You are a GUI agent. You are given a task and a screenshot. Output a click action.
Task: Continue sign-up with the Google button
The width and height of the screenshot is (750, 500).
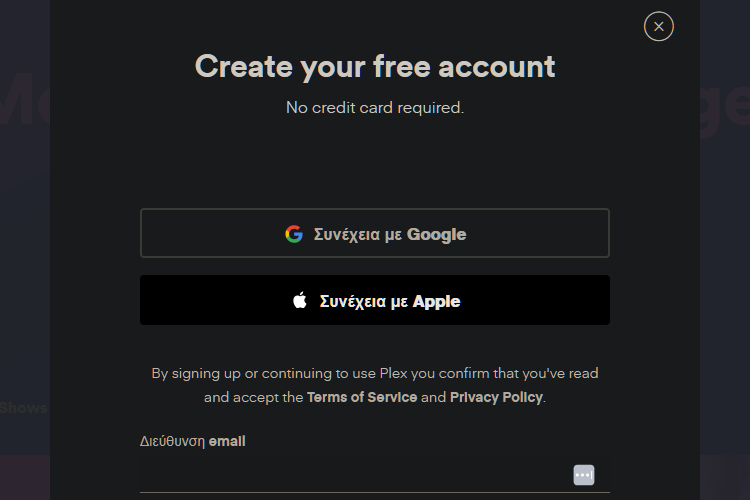pyautogui.click(x=375, y=233)
